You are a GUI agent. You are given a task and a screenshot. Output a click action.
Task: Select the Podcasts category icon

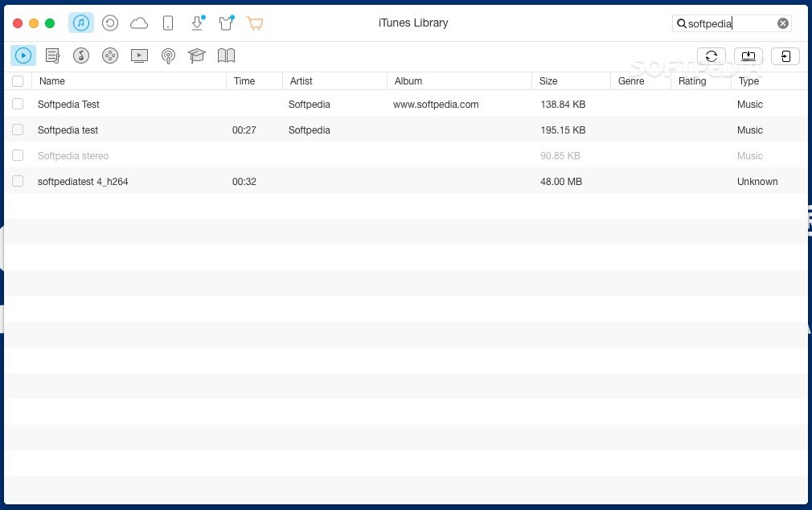coord(168,55)
